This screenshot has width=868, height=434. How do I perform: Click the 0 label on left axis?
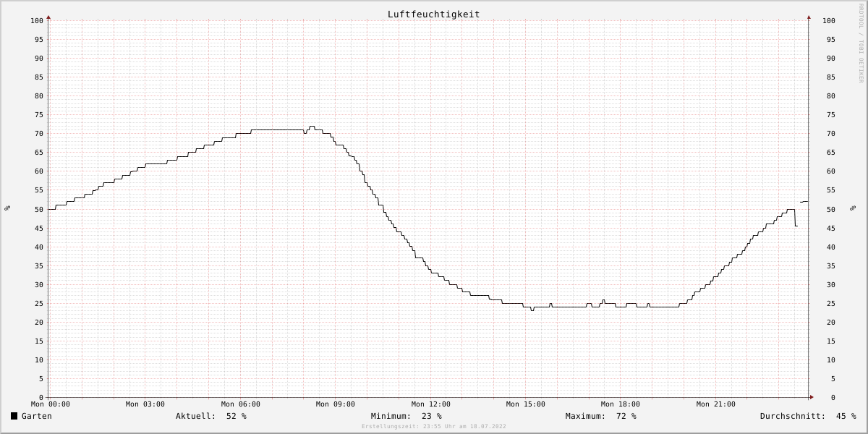pos(41,397)
